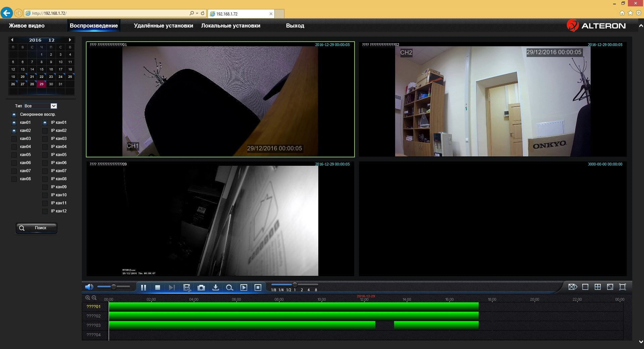Image resolution: width=644 pixels, height=349 pixels.
Task: Enable кан03 channel checkbox
Action: 14,139
